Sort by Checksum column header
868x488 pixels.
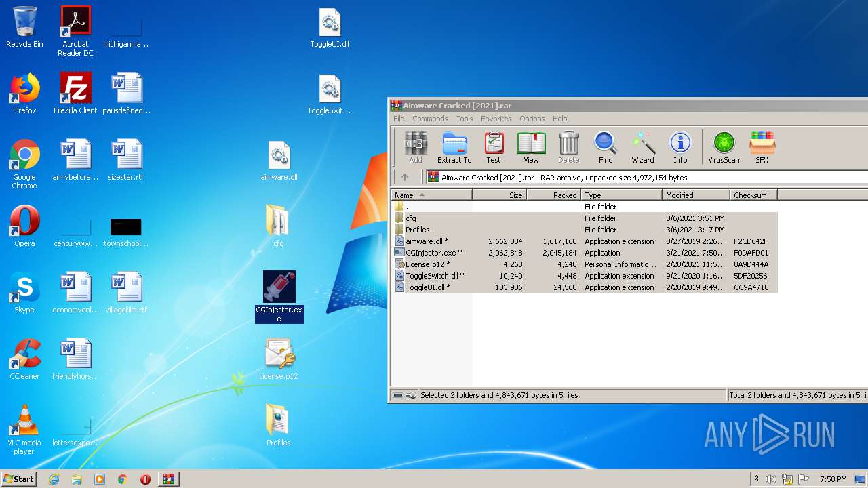pyautogui.click(x=753, y=195)
